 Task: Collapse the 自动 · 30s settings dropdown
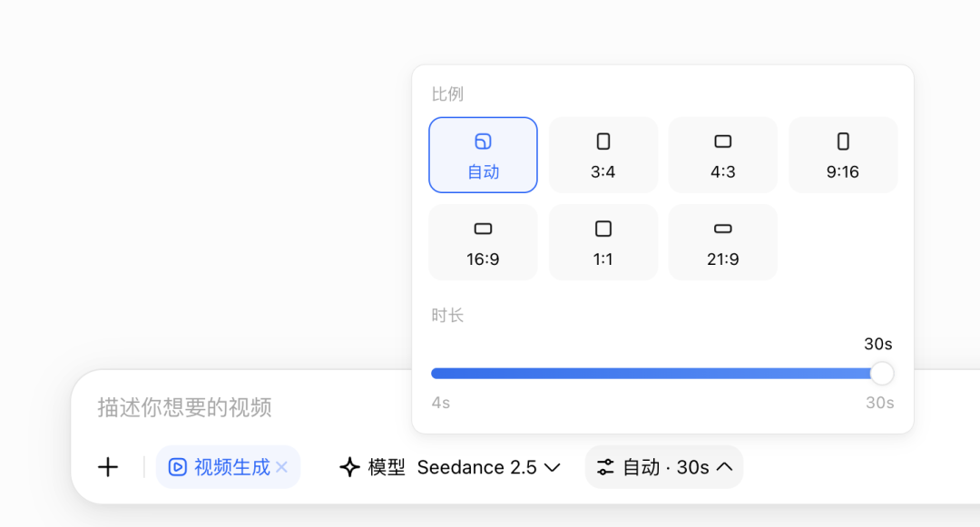click(663, 467)
